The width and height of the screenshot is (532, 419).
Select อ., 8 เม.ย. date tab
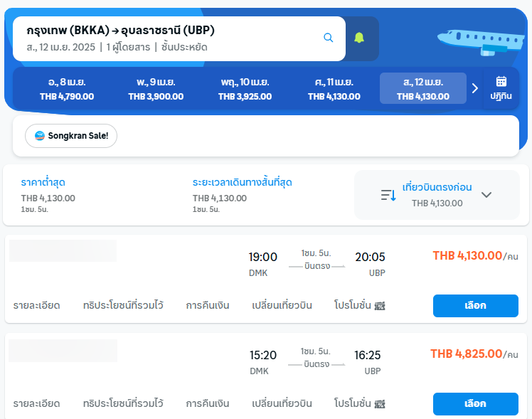tap(67, 89)
